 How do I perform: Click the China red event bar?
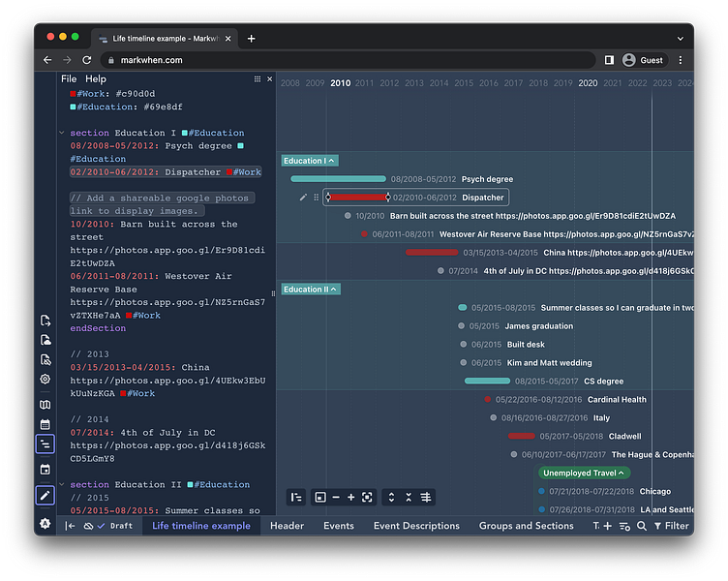pyautogui.click(x=432, y=252)
